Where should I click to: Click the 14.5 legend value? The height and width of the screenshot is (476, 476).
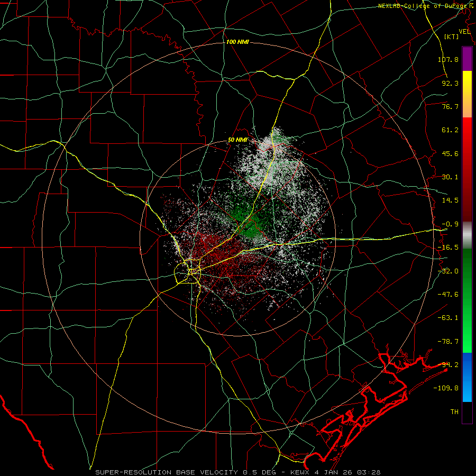pos(450,200)
